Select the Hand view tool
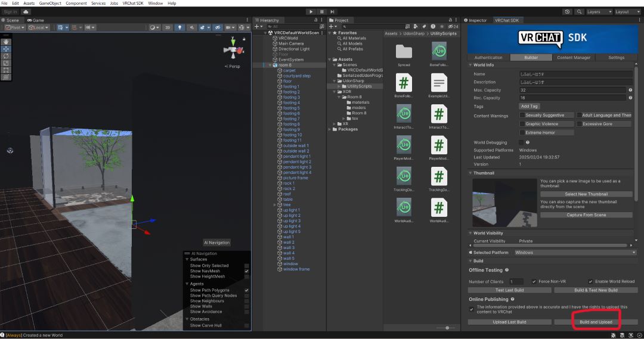This screenshot has width=644, height=339. [6, 42]
